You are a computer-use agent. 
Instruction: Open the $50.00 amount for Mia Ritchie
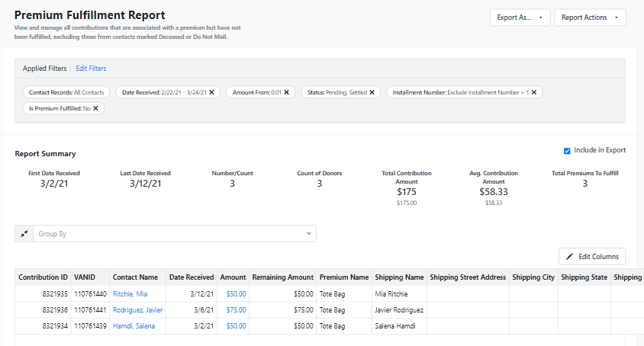(x=237, y=294)
